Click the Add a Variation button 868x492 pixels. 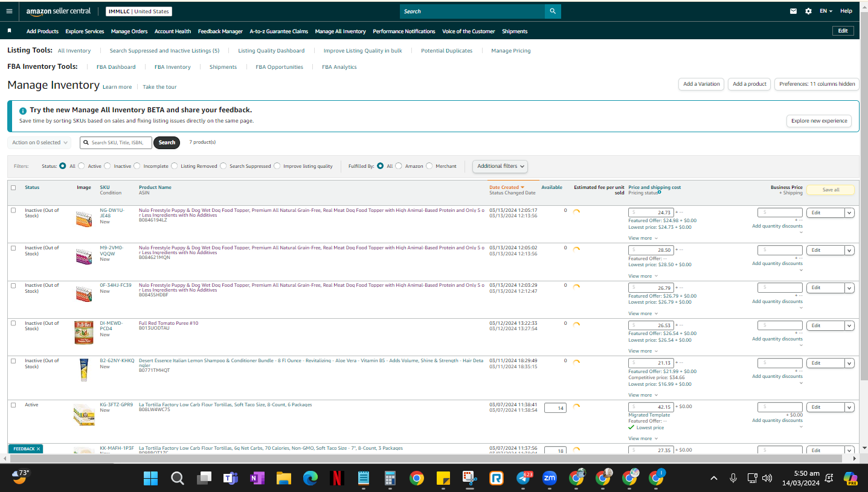tap(701, 84)
